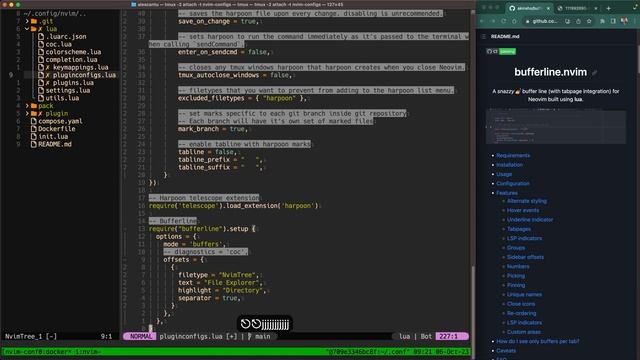Open browser side panel icon
The width and height of the screenshot is (640, 360).
(x=613, y=21)
